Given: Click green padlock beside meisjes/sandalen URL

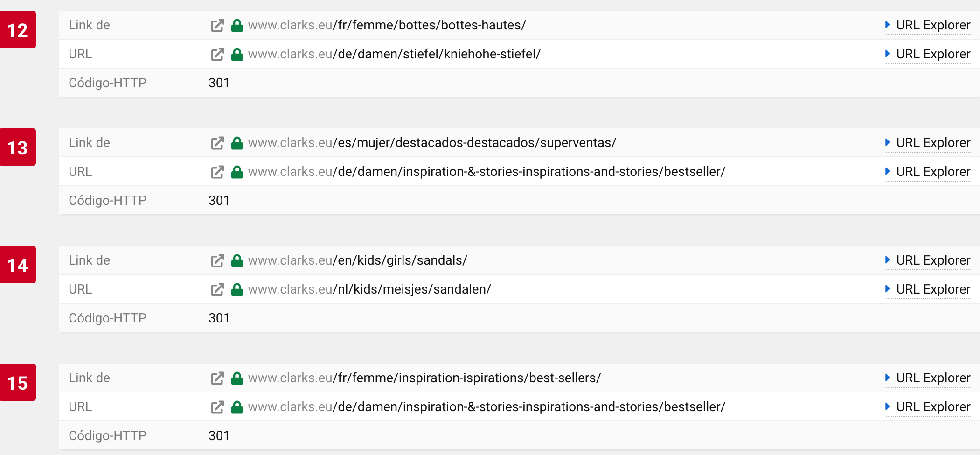Looking at the screenshot, I should (x=237, y=289).
